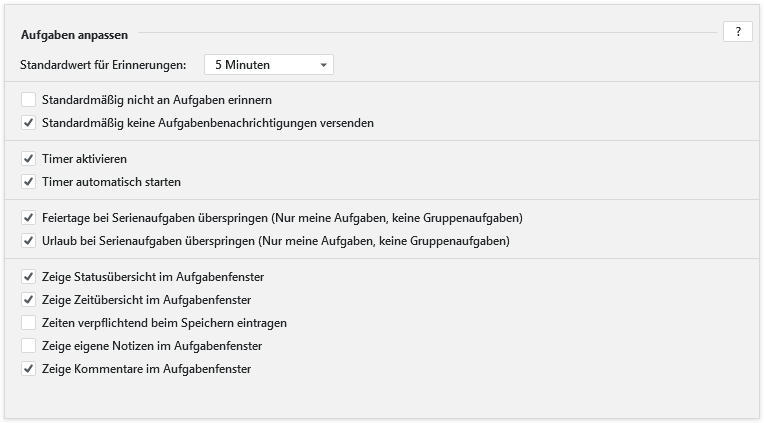Uncheck 'Urlaub bei Serienaufgaben überspringen'

[x=28, y=241]
